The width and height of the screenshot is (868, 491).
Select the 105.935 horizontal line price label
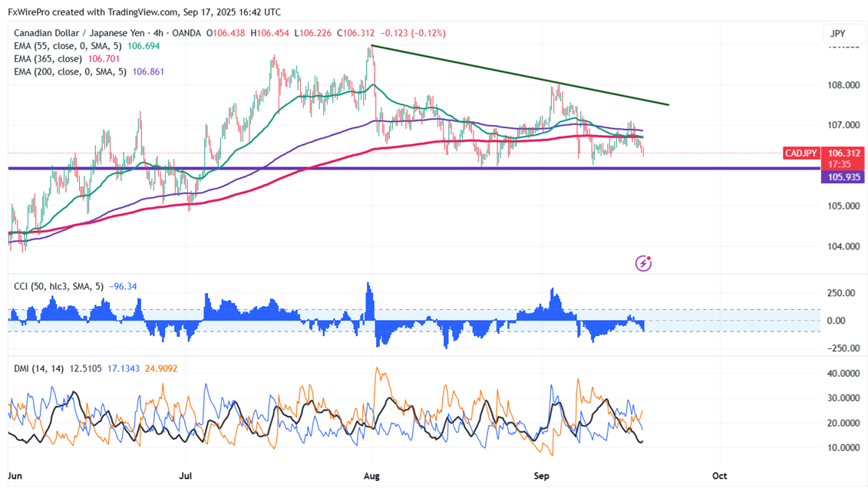(x=843, y=177)
